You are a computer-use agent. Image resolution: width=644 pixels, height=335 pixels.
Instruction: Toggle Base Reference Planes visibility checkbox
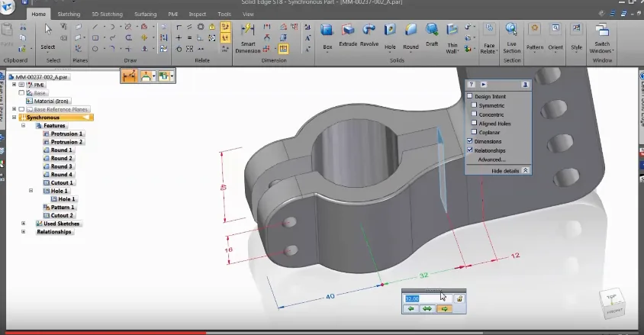(21, 109)
